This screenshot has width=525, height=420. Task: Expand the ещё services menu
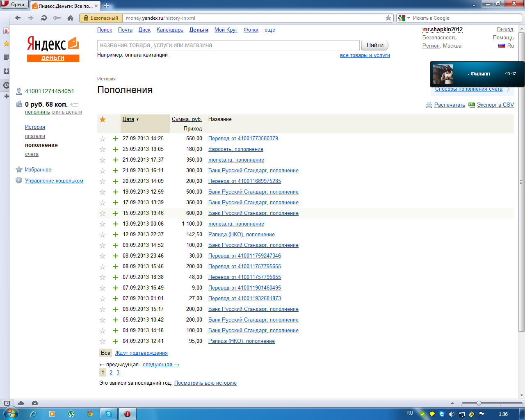click(270, 30)
